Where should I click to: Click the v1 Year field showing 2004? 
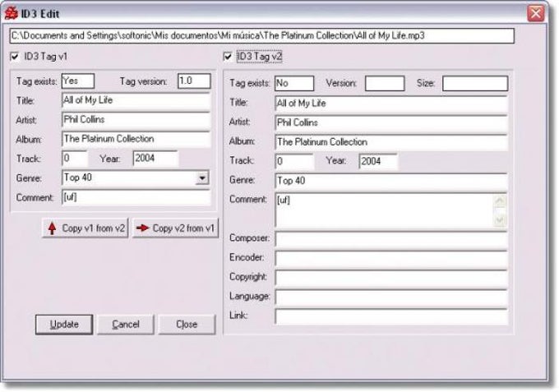pyautogui.click(x=155, y=159)
